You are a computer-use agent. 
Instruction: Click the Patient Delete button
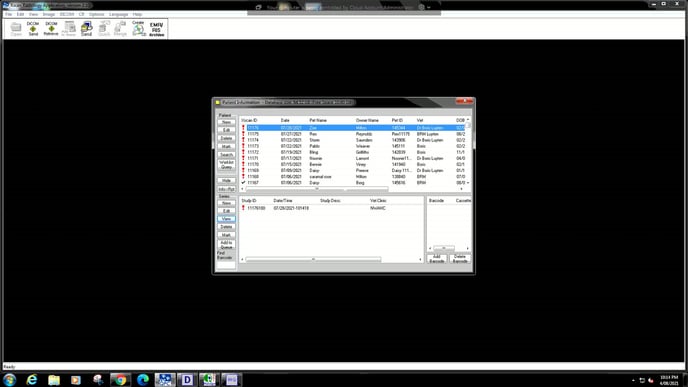coord(226,139)
